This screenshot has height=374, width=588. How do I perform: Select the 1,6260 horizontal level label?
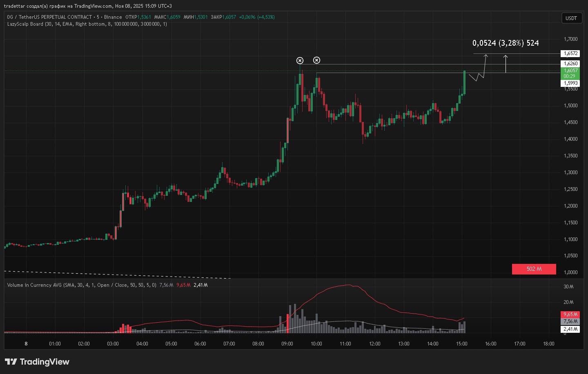click(570, 64)
